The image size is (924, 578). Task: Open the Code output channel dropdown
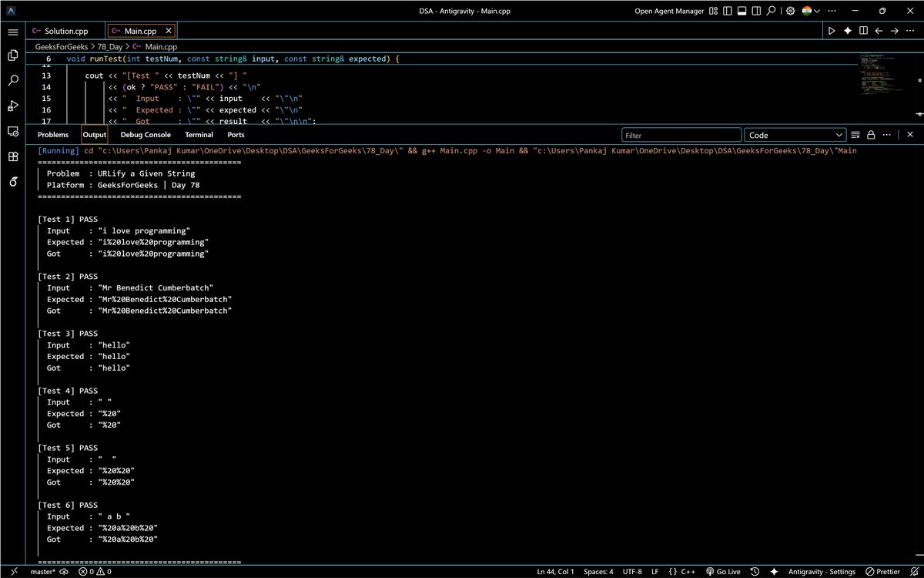click(x=795, y=135)
